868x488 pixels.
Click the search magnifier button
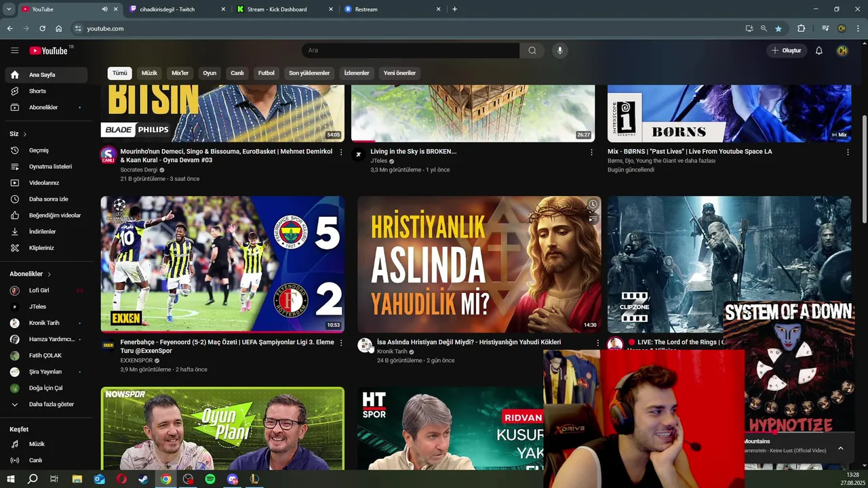(532, 50)
